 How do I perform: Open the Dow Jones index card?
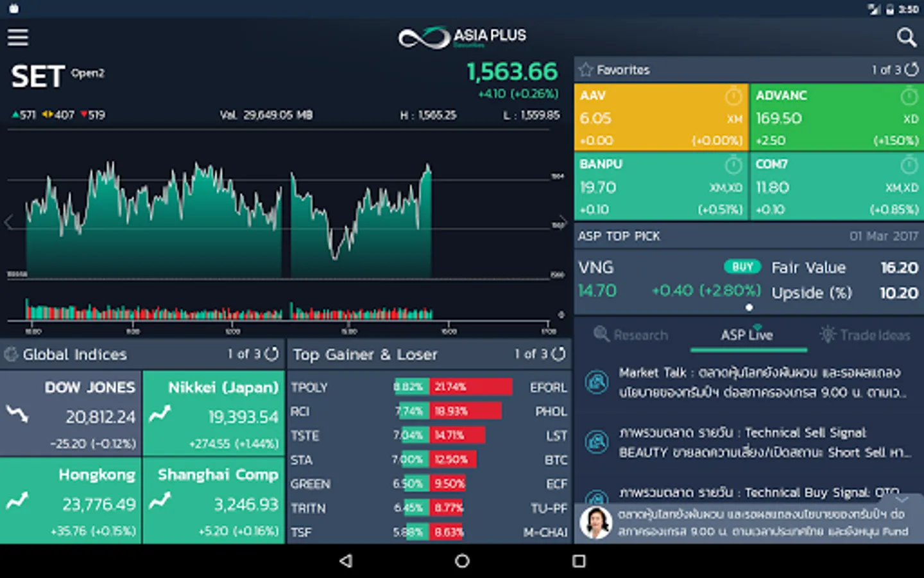tap(71, 413)
